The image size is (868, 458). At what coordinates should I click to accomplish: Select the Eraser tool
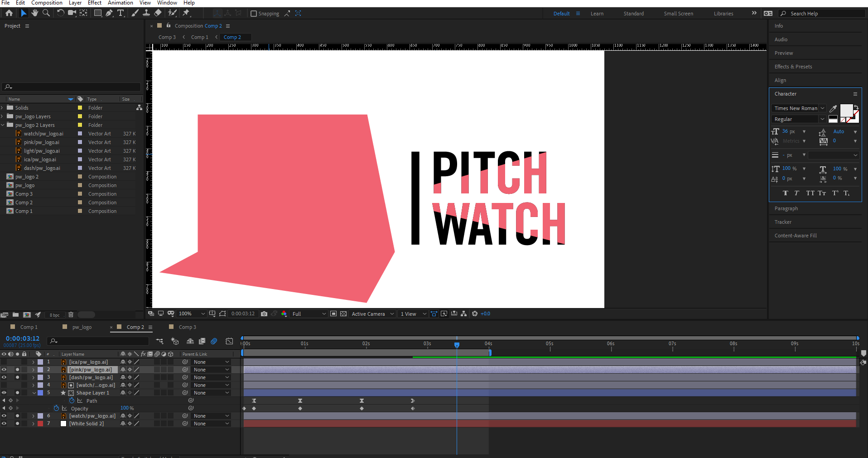(x=158, y=13)
